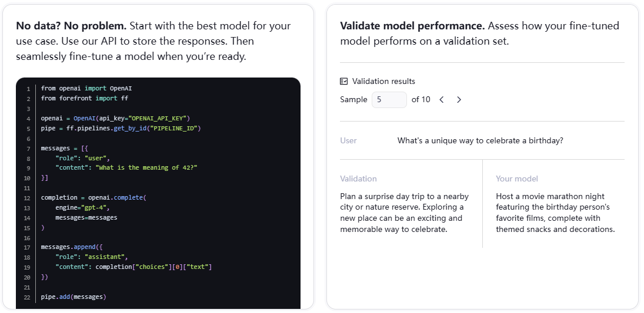The width and height of the screenshot is (644, 313).
Task: Click the "No data? No problem." heading
Action: [x=71, y=26]
